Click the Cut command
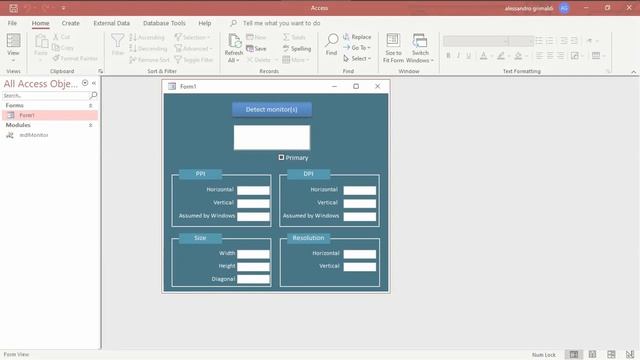Viewport: 640px width, 360px height. pos(62,37)
